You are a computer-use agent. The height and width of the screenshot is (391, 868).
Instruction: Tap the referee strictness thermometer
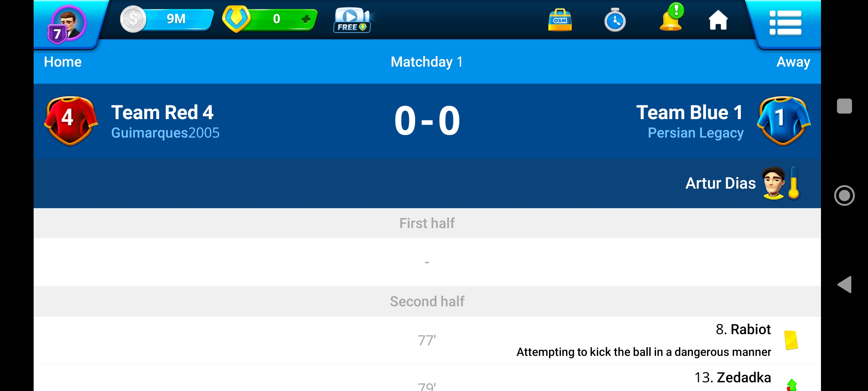pyautogui.click(x=794, y=183)
